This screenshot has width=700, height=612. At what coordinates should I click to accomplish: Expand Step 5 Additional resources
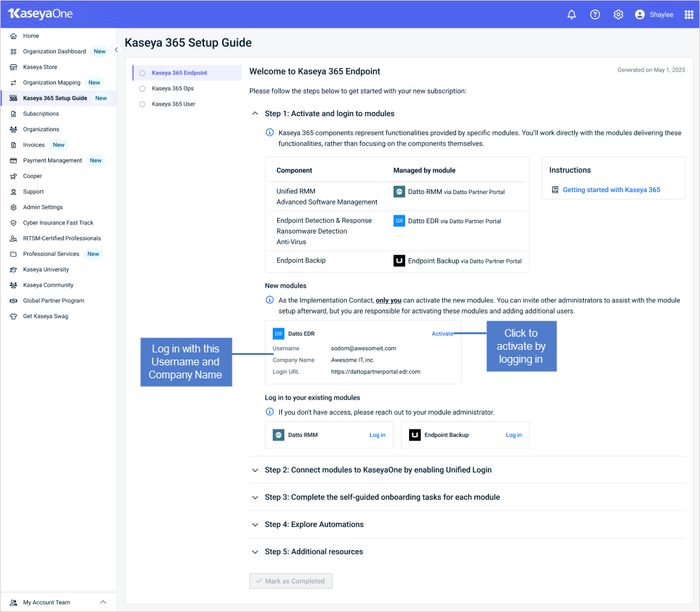coord(255,552)
